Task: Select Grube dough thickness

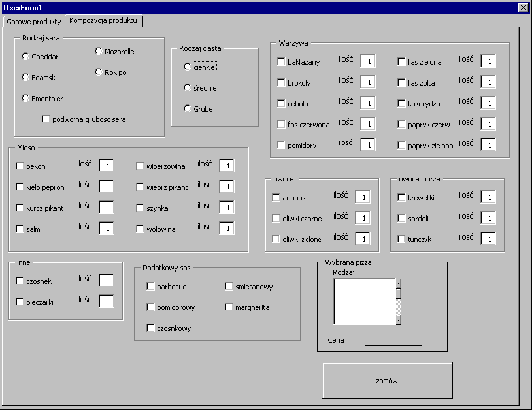Action: (188, 109)
